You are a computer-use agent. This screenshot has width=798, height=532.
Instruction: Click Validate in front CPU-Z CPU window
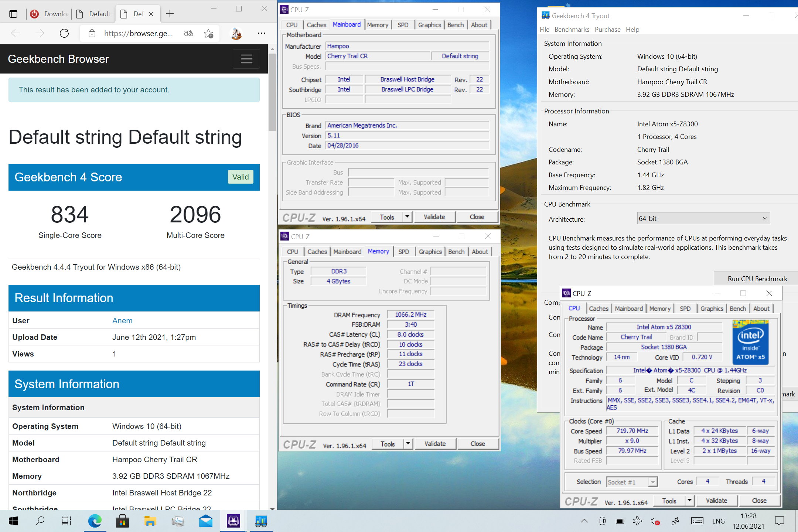[716, 501]
